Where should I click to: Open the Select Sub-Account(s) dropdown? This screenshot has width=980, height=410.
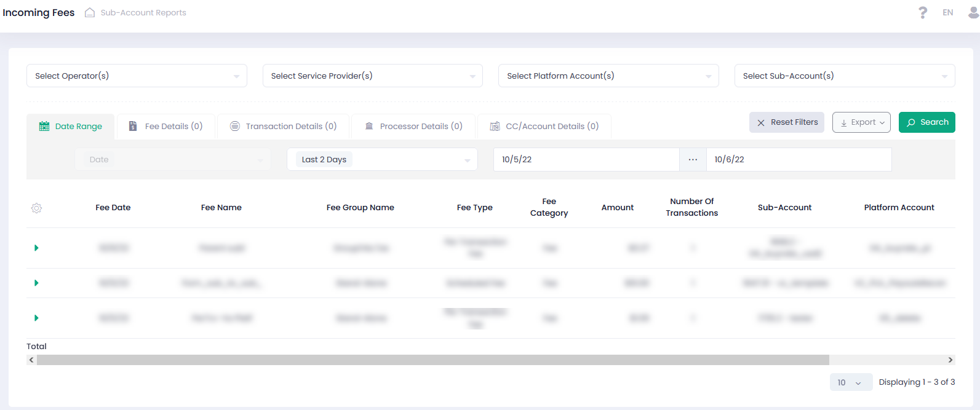844,76
